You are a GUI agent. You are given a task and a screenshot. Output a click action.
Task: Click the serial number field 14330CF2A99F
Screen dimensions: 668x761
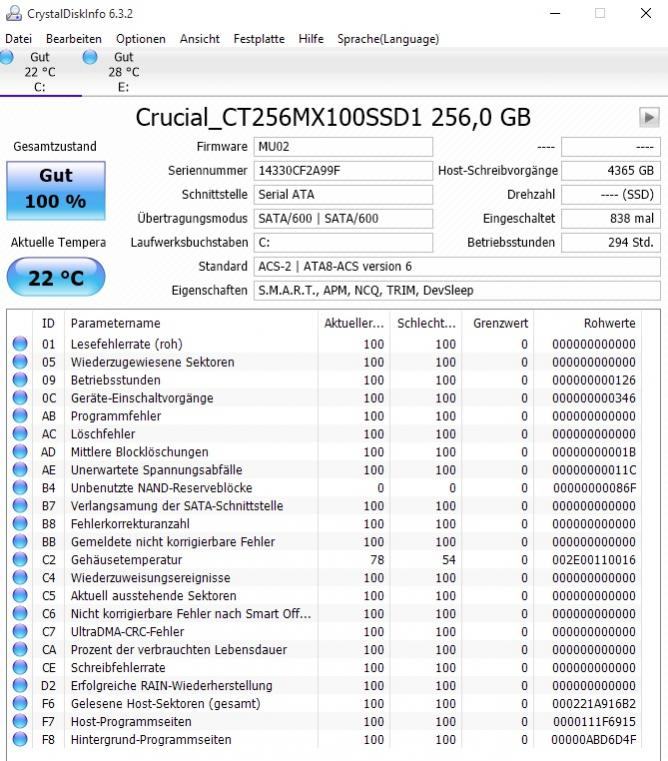343,170
